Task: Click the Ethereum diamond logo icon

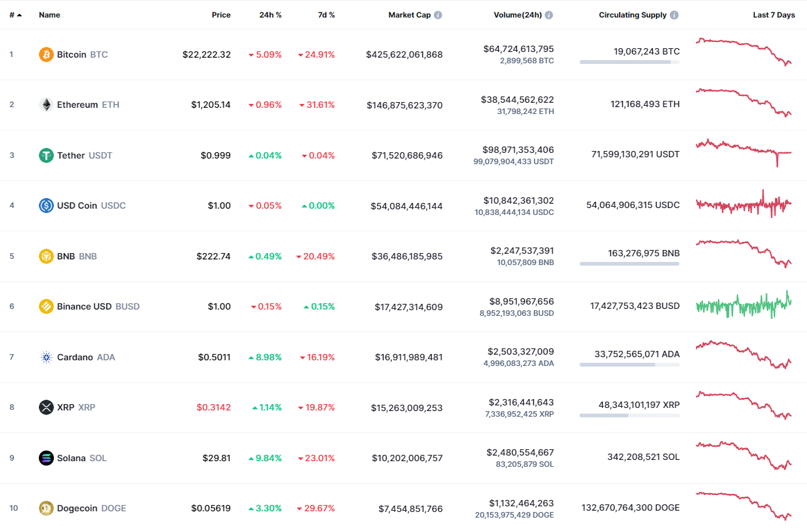Action: point(46,105)
